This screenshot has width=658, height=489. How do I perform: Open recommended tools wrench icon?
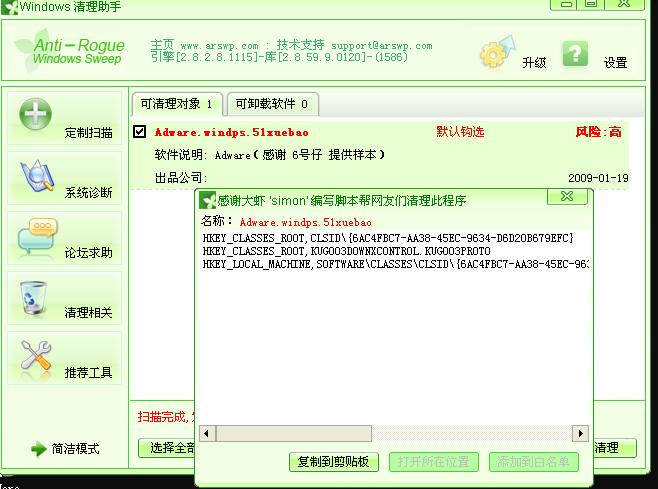(x=36, y=357)
